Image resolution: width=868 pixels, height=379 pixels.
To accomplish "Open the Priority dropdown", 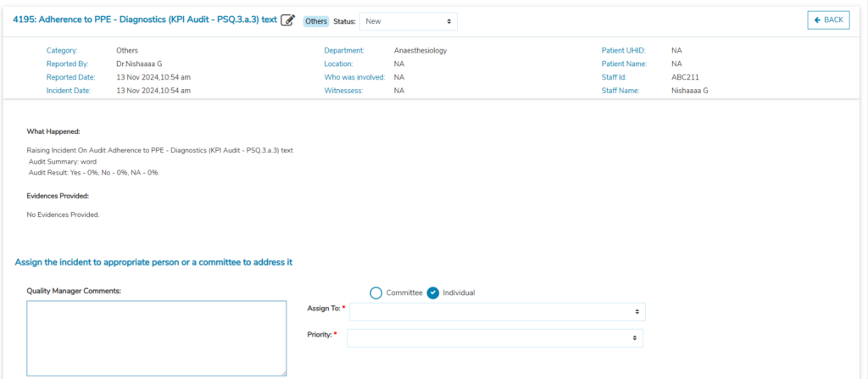I will point(495,338).
